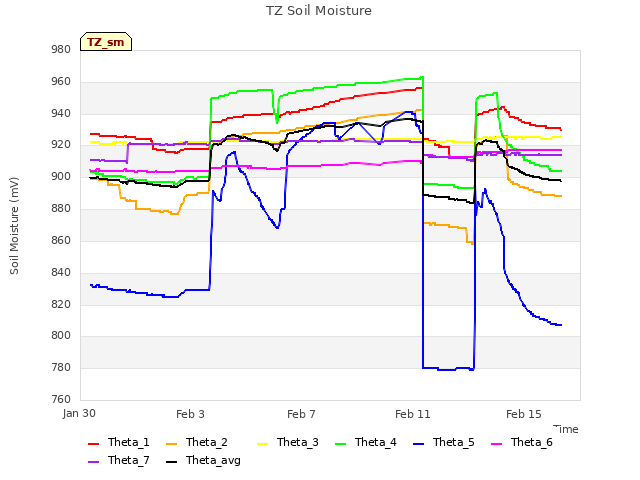This screenshot has width=640, height=480.
Task: Click the red Theta_1 legend swatch
Action: pyautogui.click(x=93, y=443)
